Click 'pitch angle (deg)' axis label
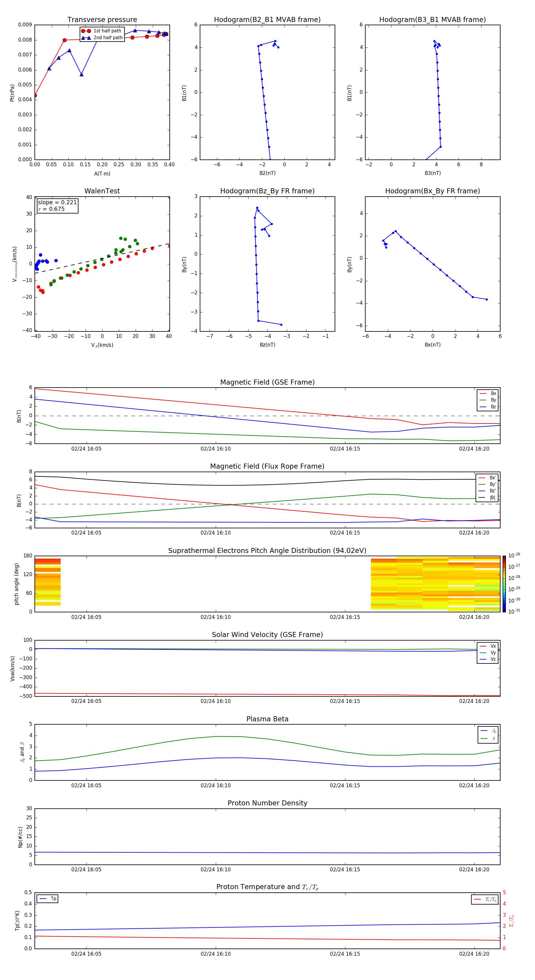Screen dimensions: 535x980 pos(17,584)
